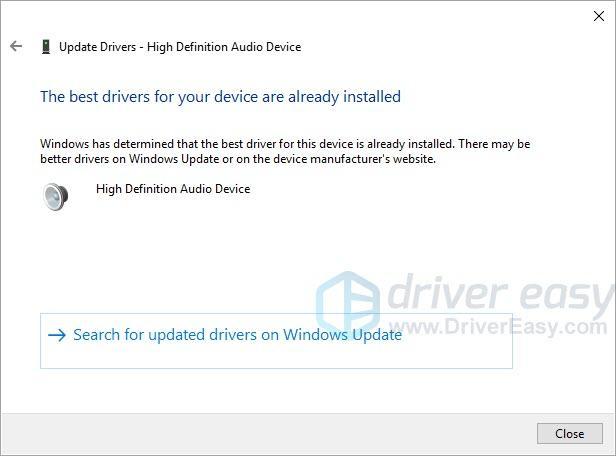The image size is (616, 456).
Task: Go back using the left arrow icon
Action: (x=16, y=46)
